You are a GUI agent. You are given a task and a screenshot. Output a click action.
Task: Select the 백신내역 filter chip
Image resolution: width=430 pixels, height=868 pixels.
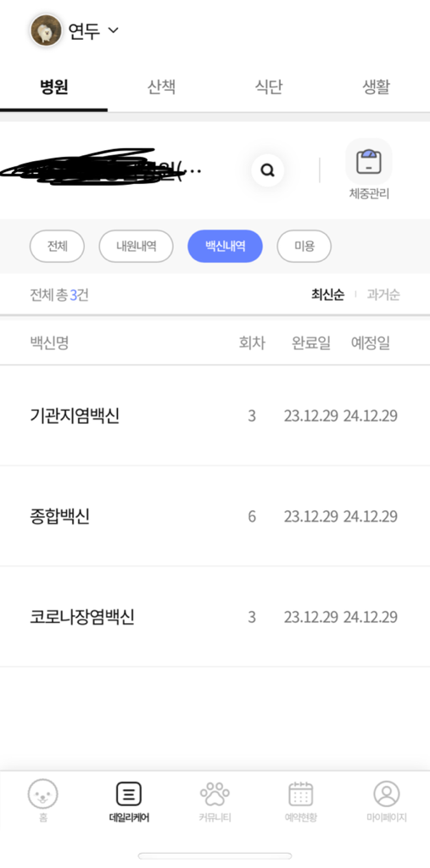point(225,246)
